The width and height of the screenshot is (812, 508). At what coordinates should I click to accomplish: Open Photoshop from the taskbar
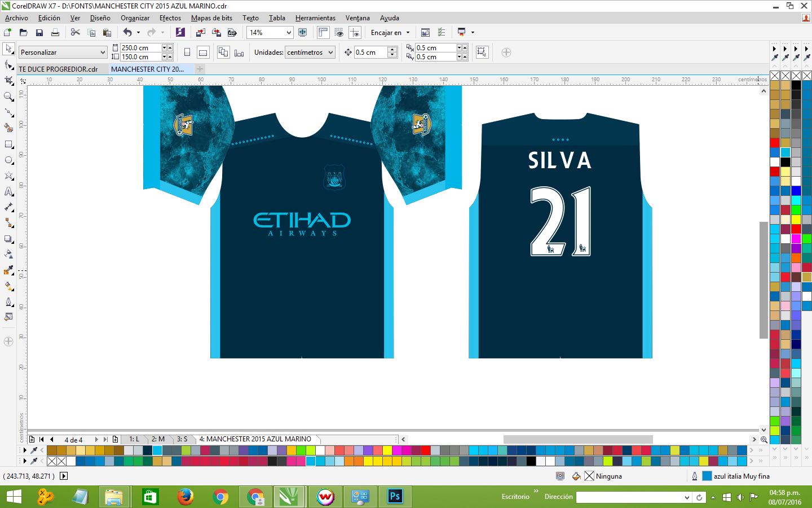click(395, 497)
